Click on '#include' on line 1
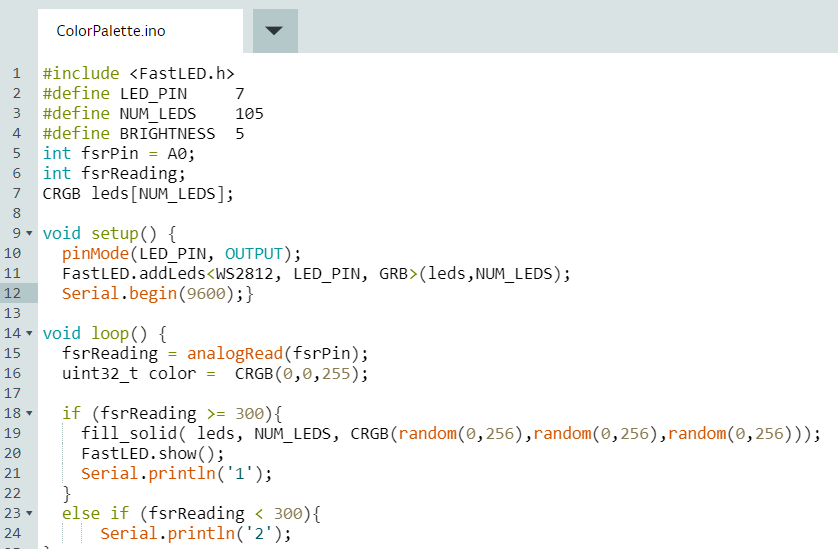Image resolution: width=838 pixels, height=549 pixels. coord(81,73)
